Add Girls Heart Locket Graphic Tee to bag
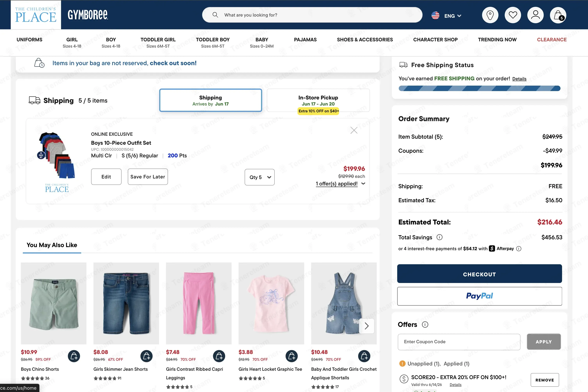 (292, 356)
